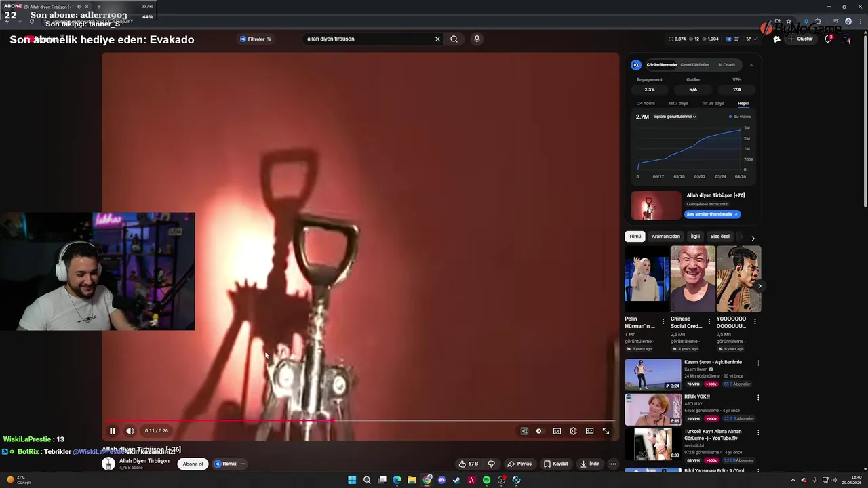Screen dimensions: 868x488
Task: Open the AI Coach tab
Action: [x=726, y=65]
